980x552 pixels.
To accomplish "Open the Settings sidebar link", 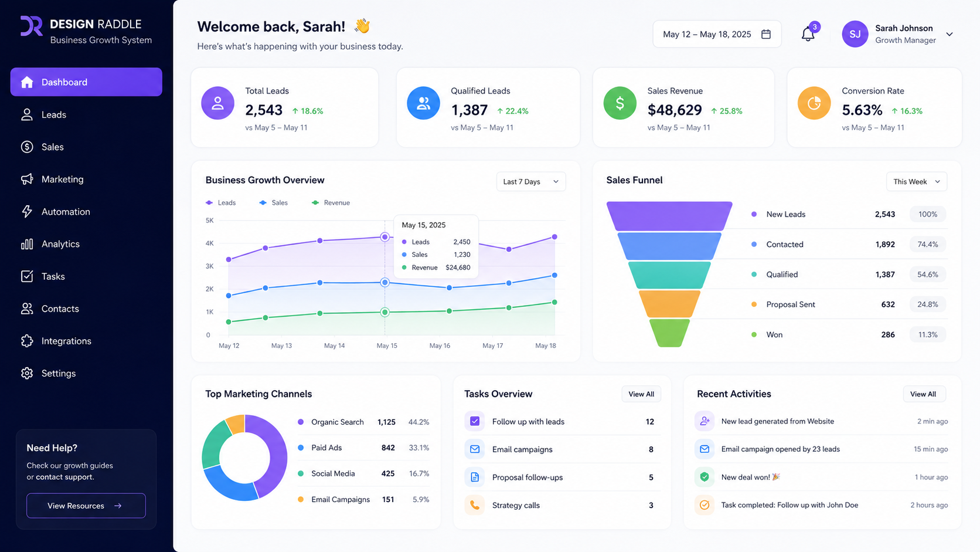I will click(86, 373).
